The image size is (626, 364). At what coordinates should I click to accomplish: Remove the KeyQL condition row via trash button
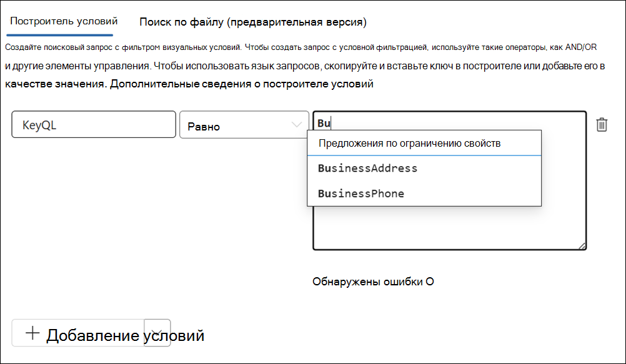pyautogui.click(x=601, y=125)
